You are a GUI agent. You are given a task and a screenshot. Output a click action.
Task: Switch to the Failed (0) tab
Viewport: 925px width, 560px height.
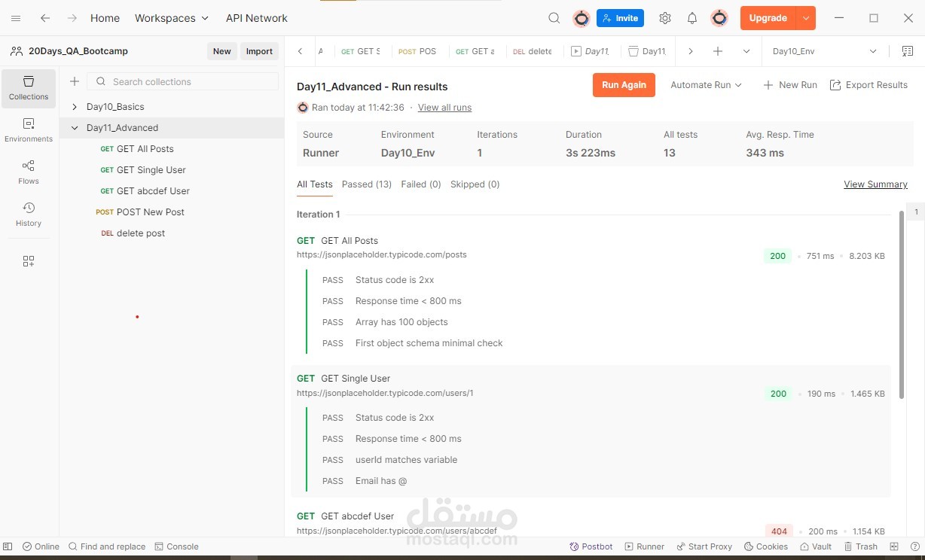421,184
